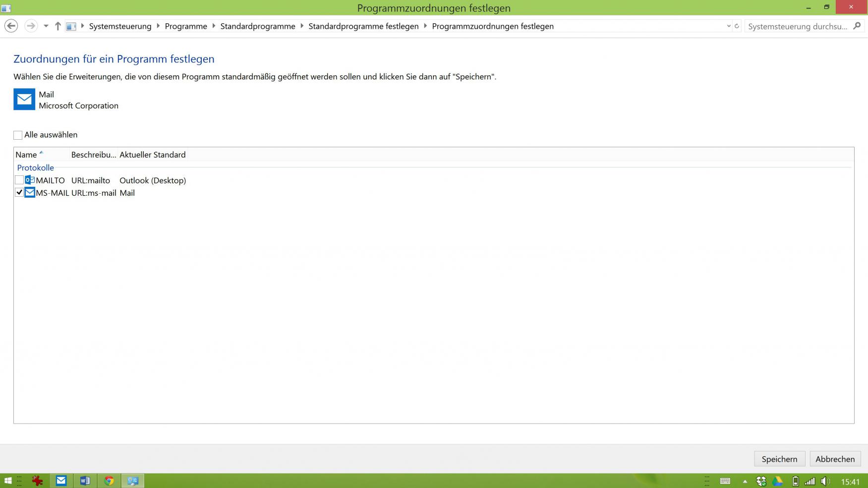The width and height of the screenshot is (868, 488).
Task: Expand root arrow before Systemsteuerung breadcrumb
Action: click(82, 26)
